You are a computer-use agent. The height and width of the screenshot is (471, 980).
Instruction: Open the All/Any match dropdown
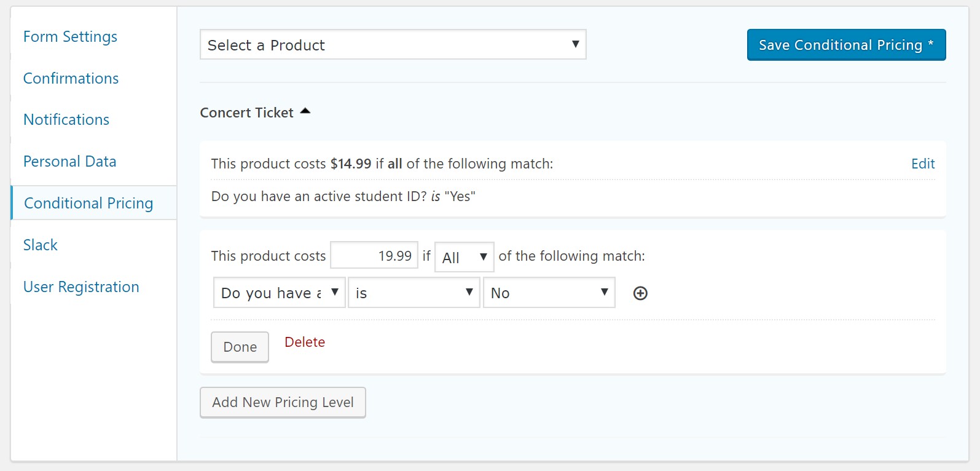[465, 257]
